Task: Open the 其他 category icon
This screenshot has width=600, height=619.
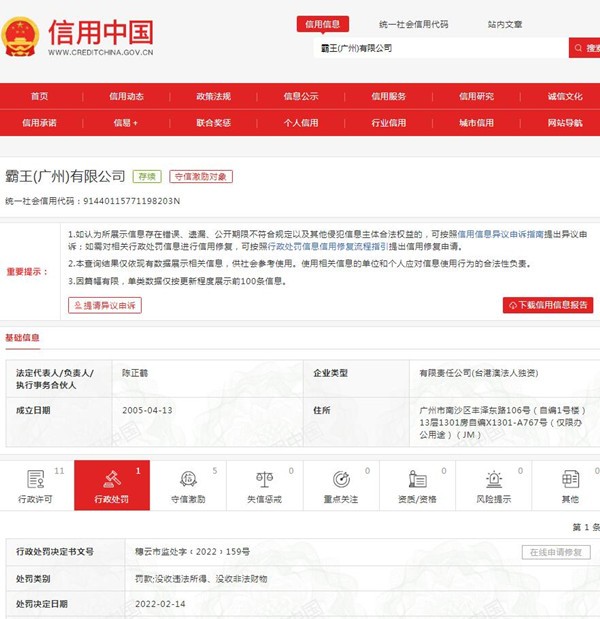Action: tap(570, 479)
